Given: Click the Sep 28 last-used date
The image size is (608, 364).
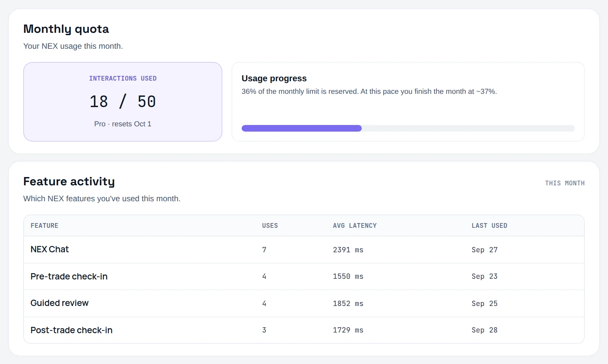Looking at the screenshot, I should click(485, 330).
